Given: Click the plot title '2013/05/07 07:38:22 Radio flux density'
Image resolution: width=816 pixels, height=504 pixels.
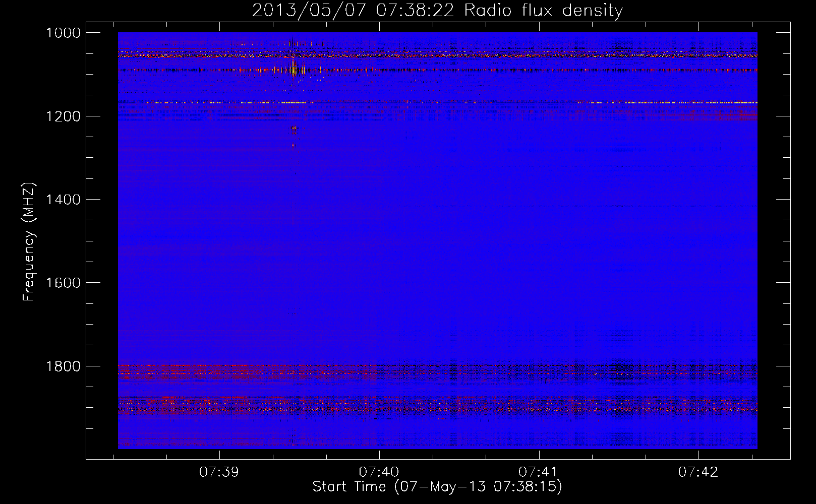Looking at the screenshot, I should (437, 10).
